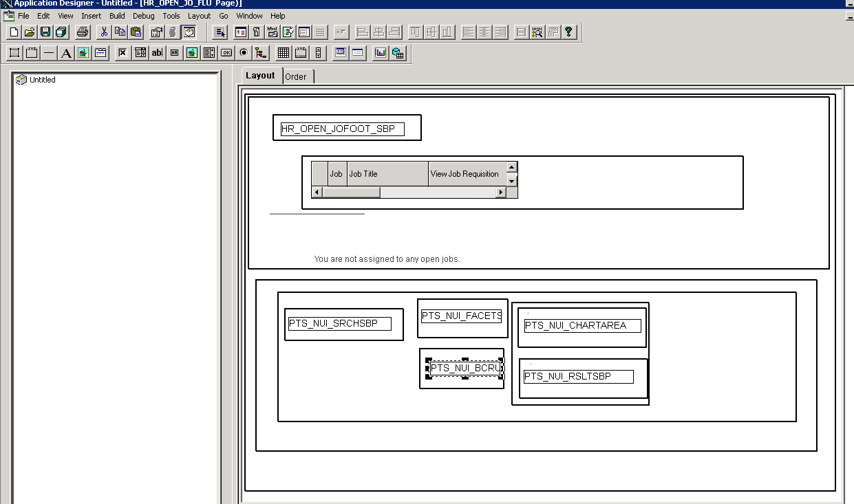Insert a Tree control
The image size is (854, 504).
(x=261, y=52)
